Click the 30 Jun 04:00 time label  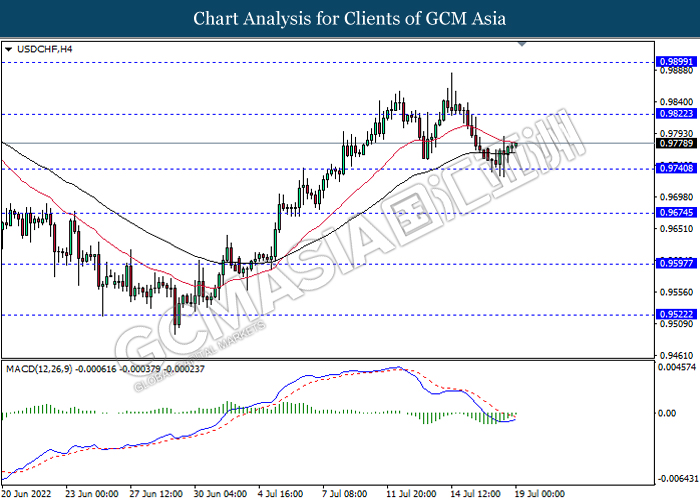point(221,494)
